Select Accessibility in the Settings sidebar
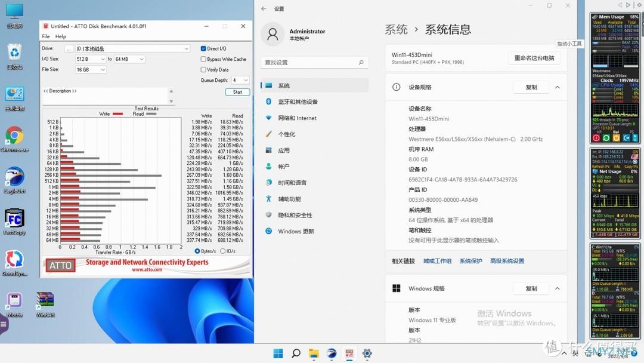The image size is (644, 363). coord(315,199)
